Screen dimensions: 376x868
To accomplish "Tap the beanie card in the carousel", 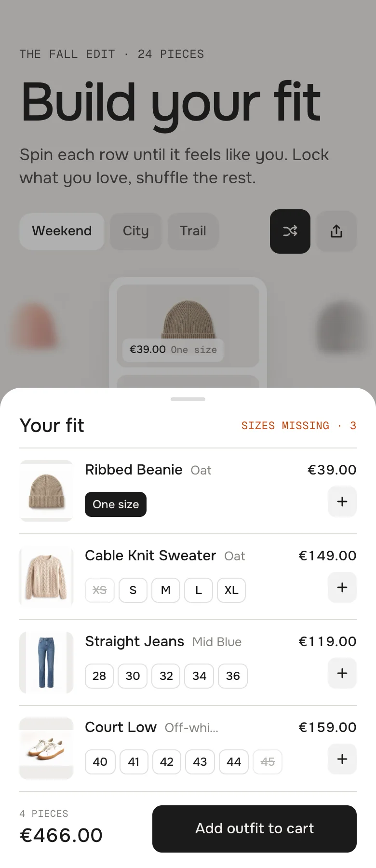I will (188, 326).
